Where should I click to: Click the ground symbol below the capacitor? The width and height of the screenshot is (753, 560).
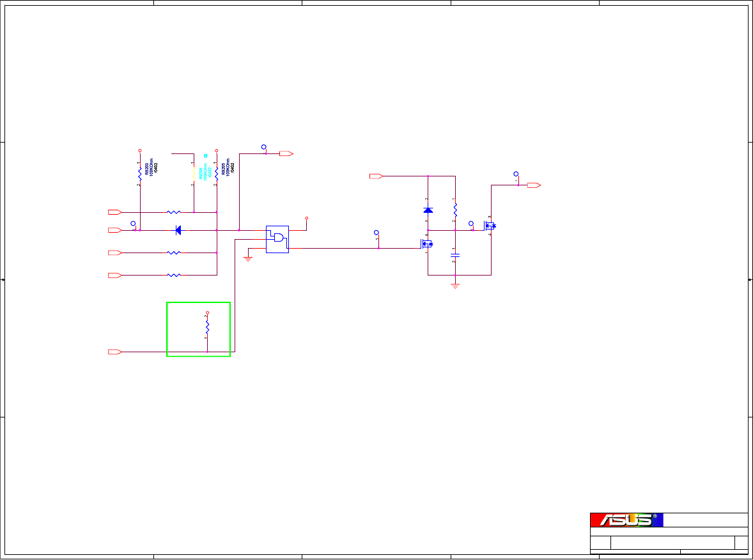(x=455, y=286)
